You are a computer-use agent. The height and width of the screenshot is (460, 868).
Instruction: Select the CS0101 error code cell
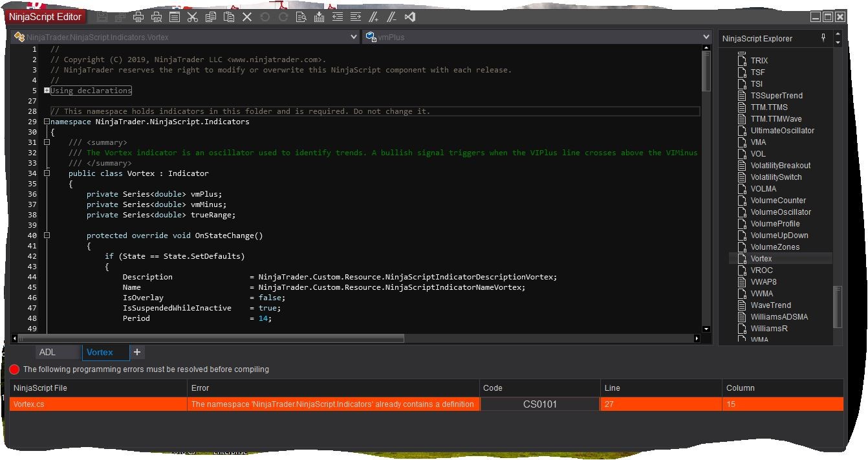click(x=539, y=404)
